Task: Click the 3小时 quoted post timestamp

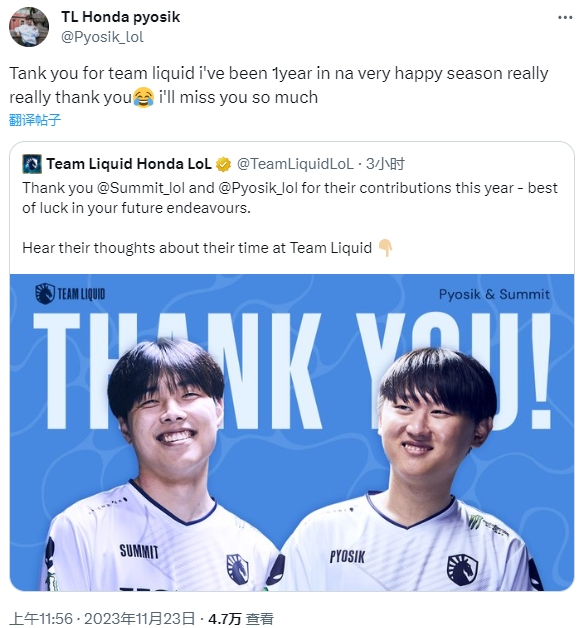Action: [x=385, y=164]
